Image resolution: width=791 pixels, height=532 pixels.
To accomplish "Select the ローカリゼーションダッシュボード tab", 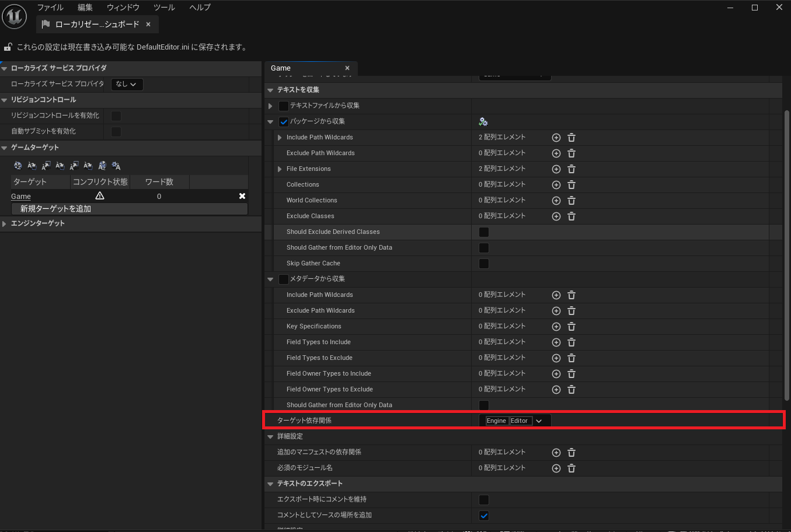I will click(x=97, y=24).
